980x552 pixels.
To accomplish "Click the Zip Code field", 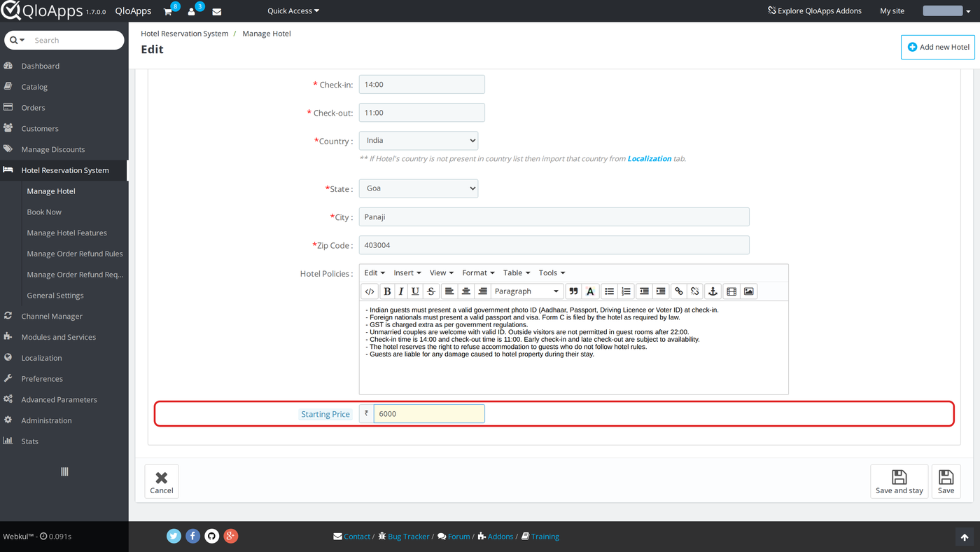I will click(x=554, y=245).
